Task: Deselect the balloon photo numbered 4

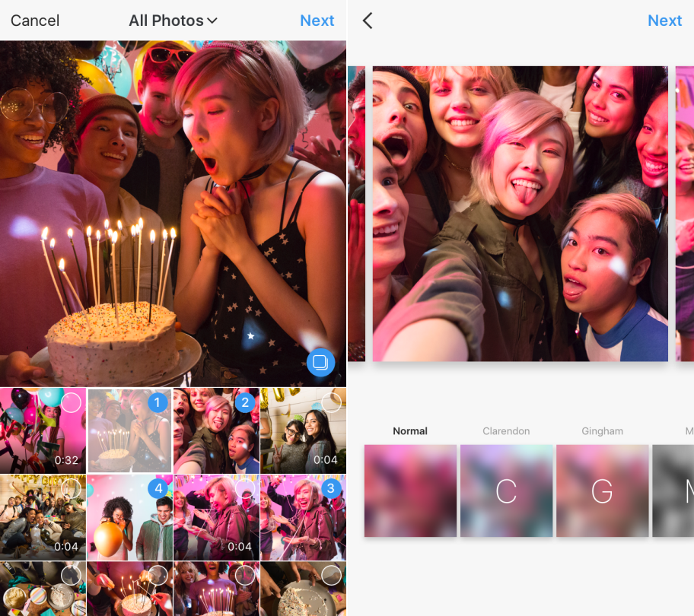Action: pyautogui.click(x=158, y=489)
